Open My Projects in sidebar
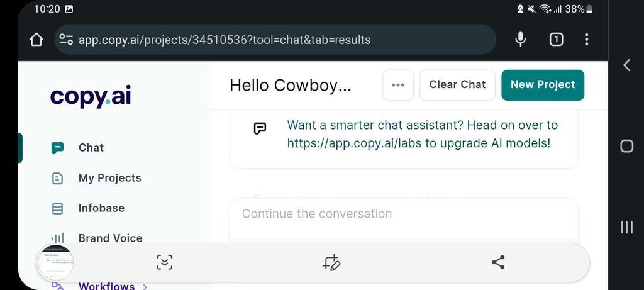The image size is (644, 290). [x=109, y=178]
